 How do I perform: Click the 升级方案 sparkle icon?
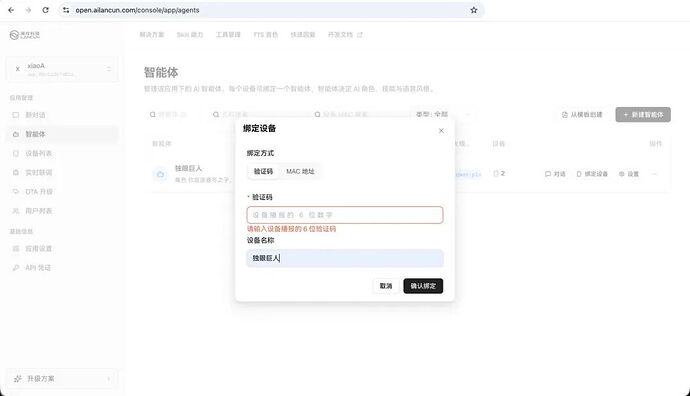point(18,378)
